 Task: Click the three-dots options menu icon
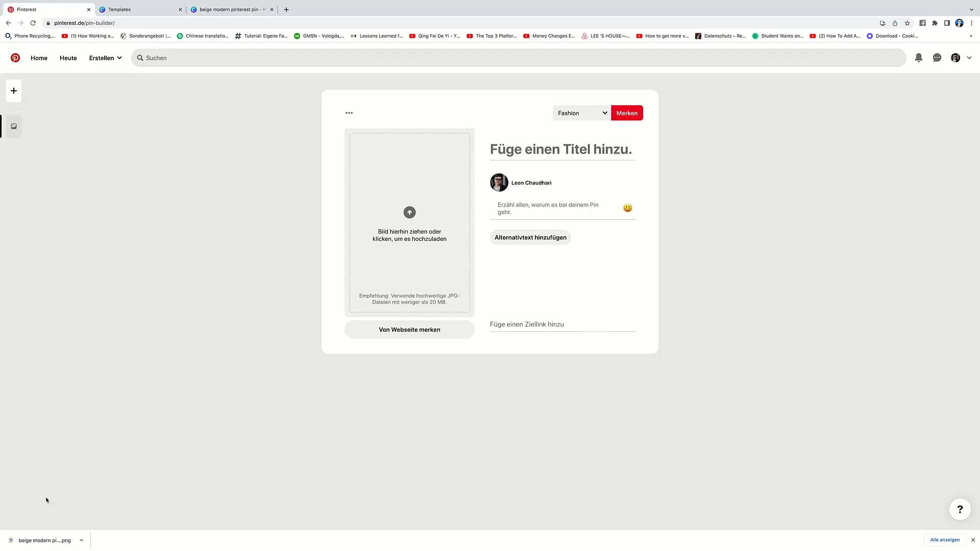tap(349, 113)
